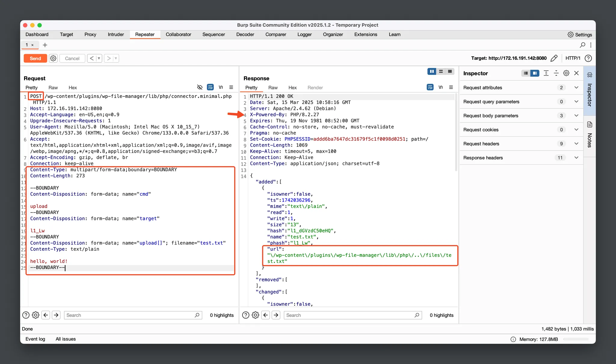Expand the Request headers section
616x364 pixels.
pos(576,144)
